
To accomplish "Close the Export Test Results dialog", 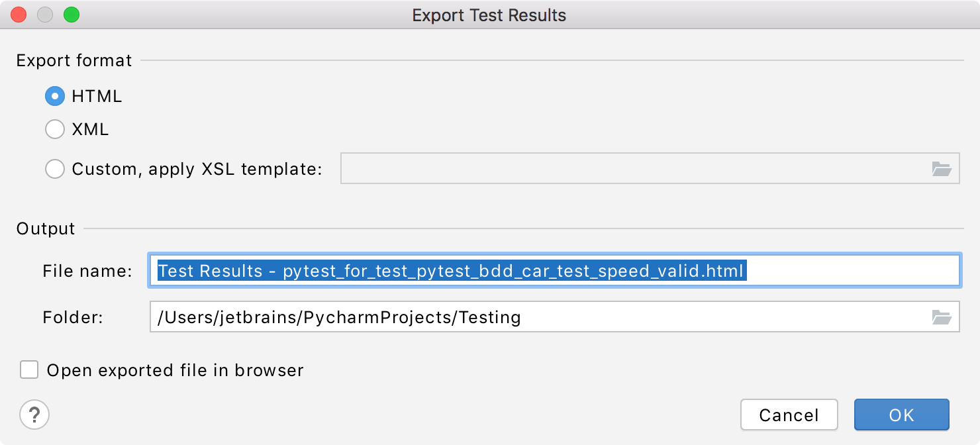I will pos(17,14).
